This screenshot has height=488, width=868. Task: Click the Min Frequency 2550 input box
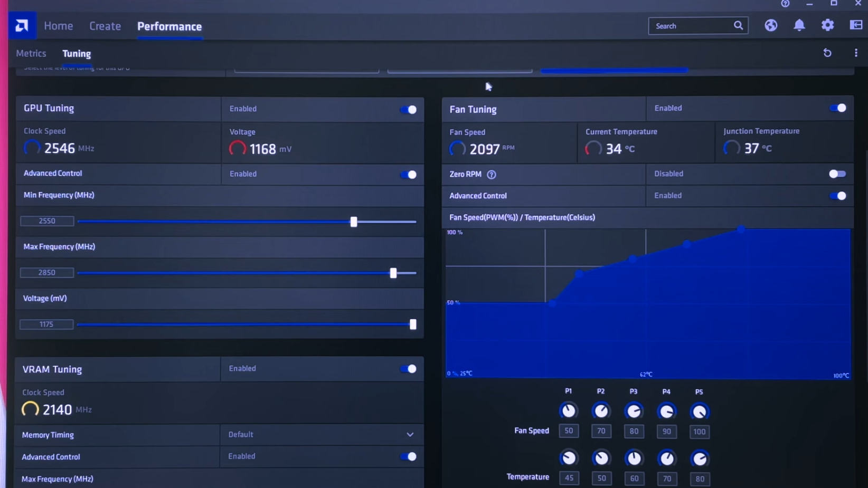47,221
